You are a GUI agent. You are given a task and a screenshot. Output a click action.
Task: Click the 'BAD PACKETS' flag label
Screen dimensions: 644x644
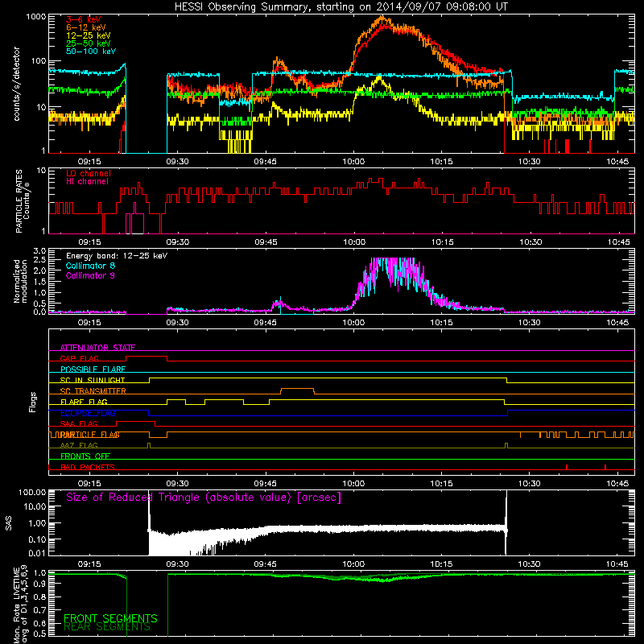pyautogui.click(x=88, y=467)
